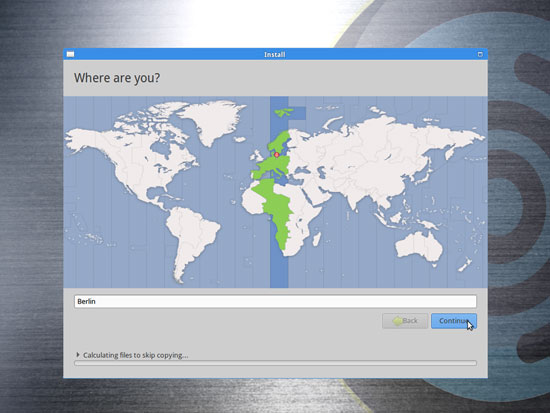Select the green Svalbard island on the map

pyautogui.click(x=284, y=113)
